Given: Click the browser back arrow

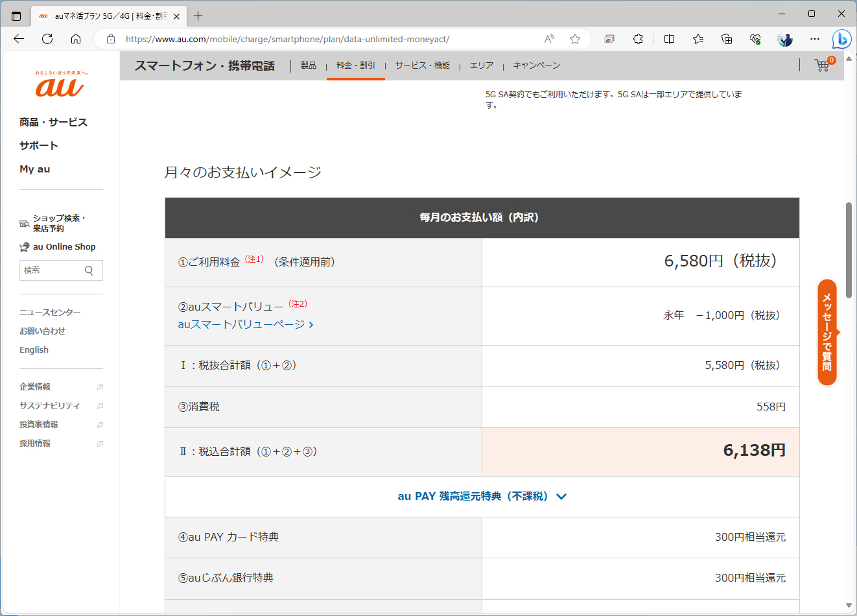Looking at the screenshot, I should coord(19,39).
